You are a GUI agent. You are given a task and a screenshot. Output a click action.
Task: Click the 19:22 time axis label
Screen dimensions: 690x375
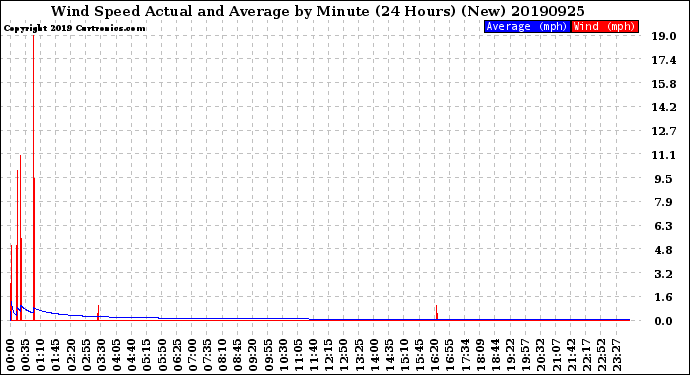[510, 355]
